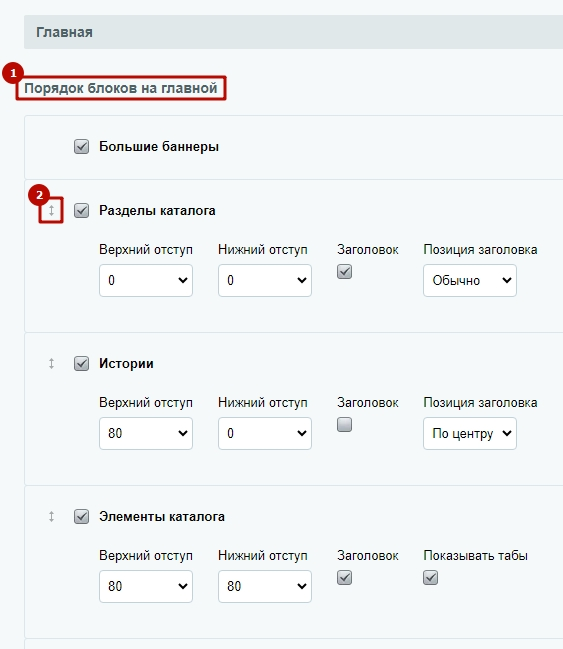Open Нижний отступ dropdown in Элементы каталога
Viewport: 563px width, 649px height.
tap(265, 587)
